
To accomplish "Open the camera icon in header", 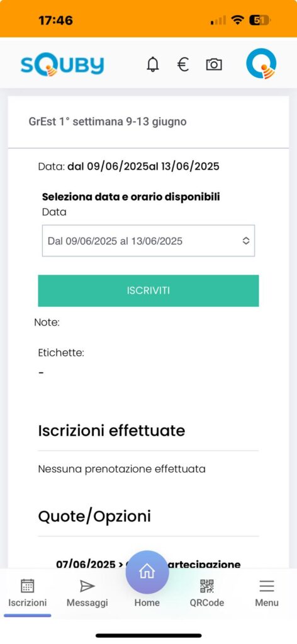I will coord(214,65).
